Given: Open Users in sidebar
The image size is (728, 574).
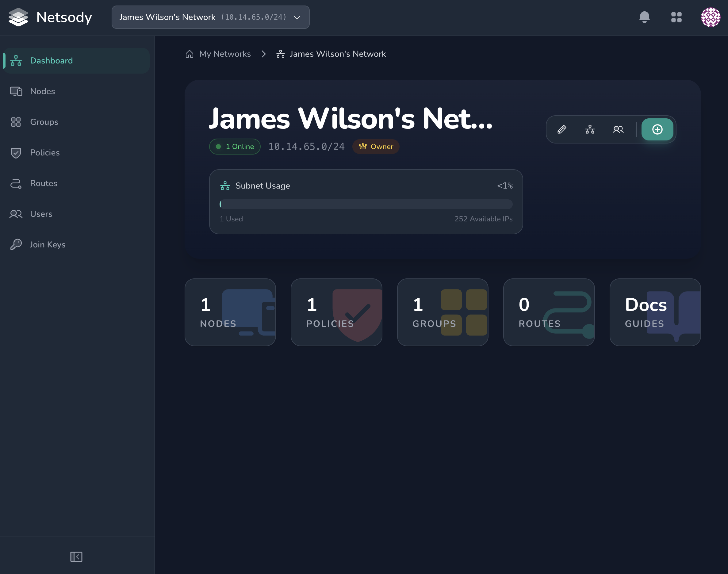Looking at the screenshot, I should coord(76,214).
